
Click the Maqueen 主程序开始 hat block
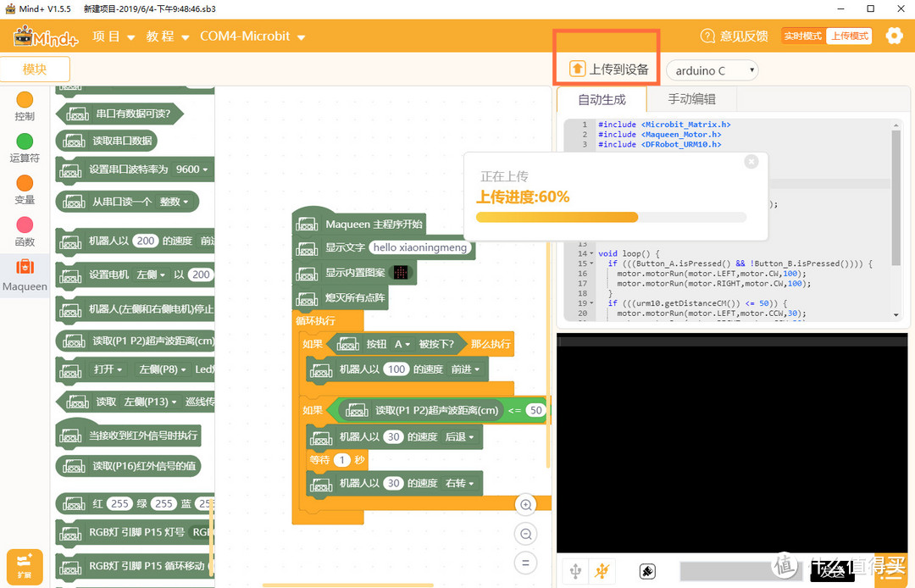pyautogui.click(x=359, y=222)
